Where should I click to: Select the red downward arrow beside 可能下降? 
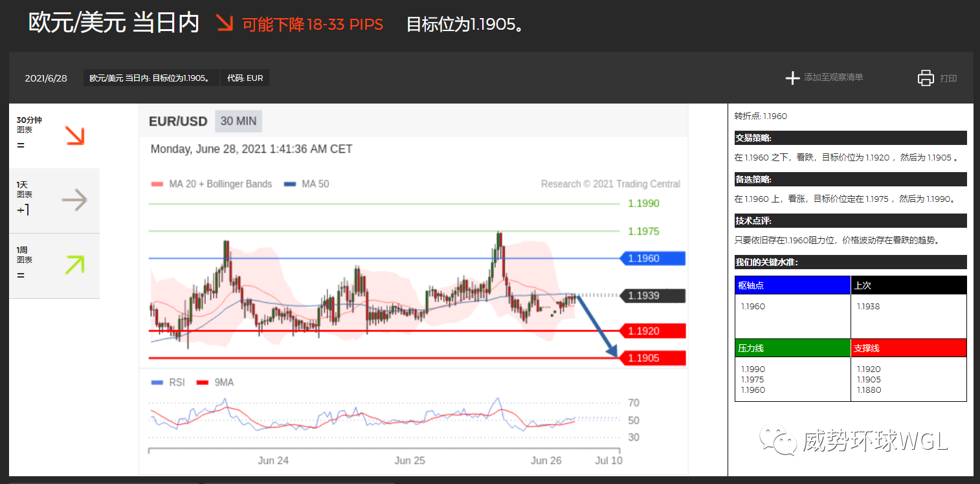click(x=225, y=23)
